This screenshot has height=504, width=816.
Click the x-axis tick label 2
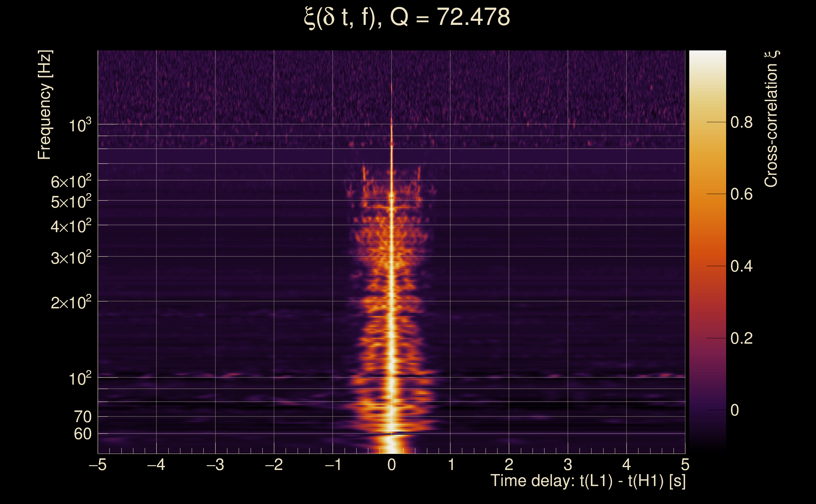pyautogui.click(x=509, y=465)
